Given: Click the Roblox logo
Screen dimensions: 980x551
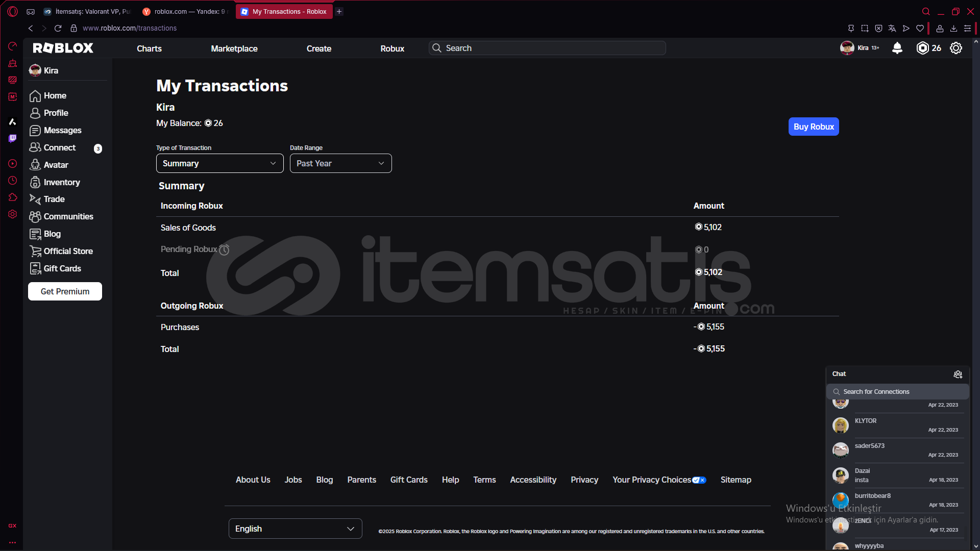Looking at the screenshot, I should 63,48.
